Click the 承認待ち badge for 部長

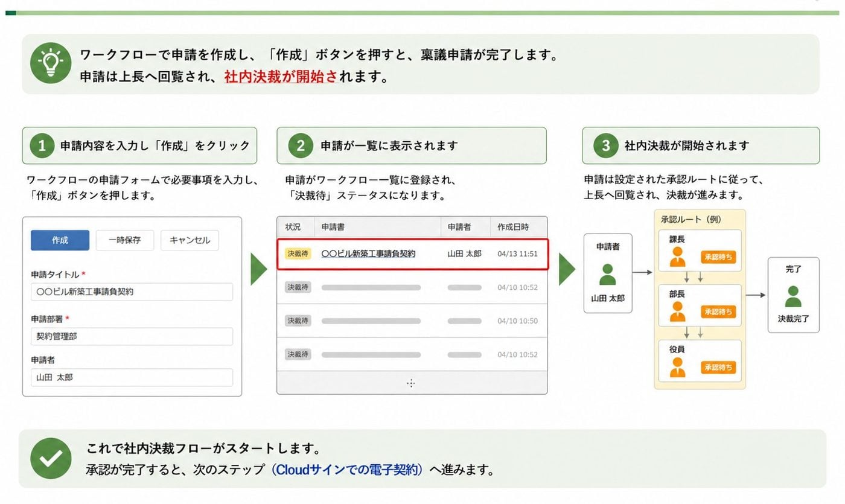(718, 312)
